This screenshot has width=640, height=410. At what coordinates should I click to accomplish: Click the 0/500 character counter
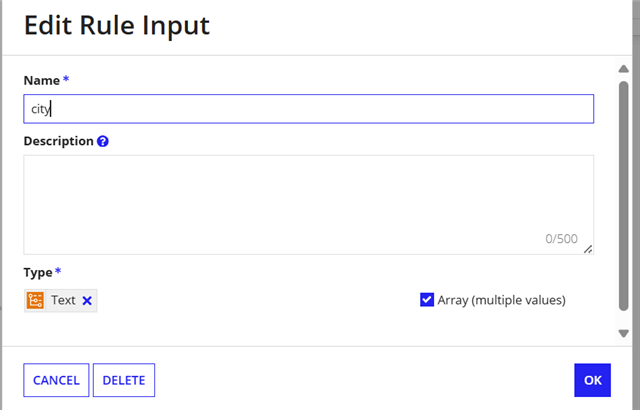pyautogui.click(x=561, y=239)
